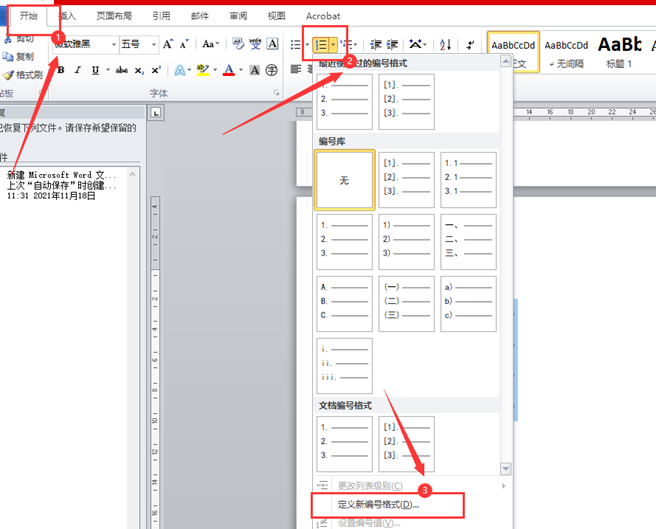This screenshot has height=529, width=656.
Task: Click the Align Text Left icon
Action: tap(296, 69)
